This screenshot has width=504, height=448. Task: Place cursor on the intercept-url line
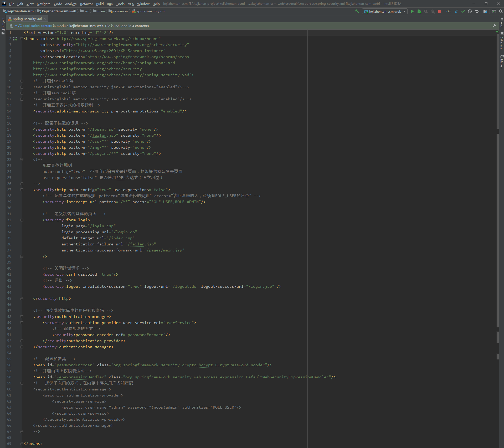[124, 202]
